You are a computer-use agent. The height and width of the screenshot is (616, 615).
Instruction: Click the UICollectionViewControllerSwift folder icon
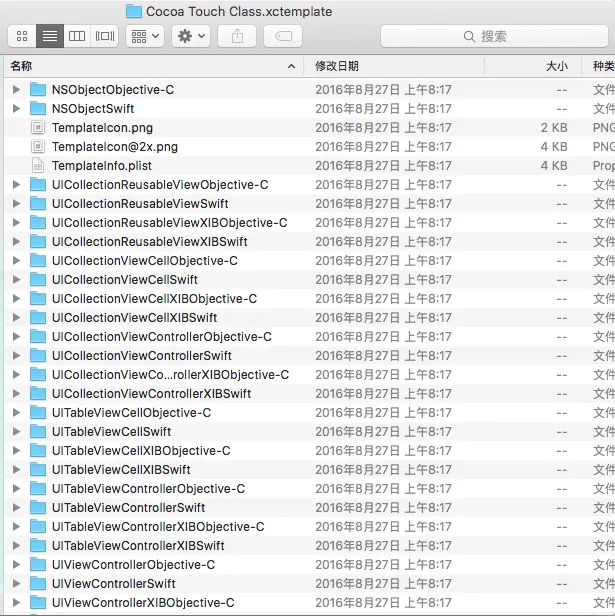[x=38, y=356]
